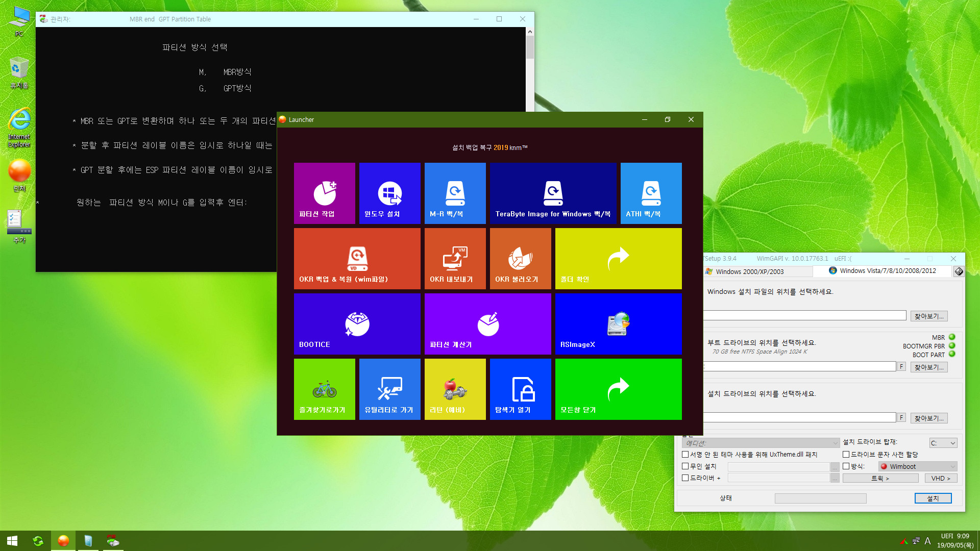Launch the 윈도우 설치 tile
This screenshot has height=551, width=980.
point(389,193)
